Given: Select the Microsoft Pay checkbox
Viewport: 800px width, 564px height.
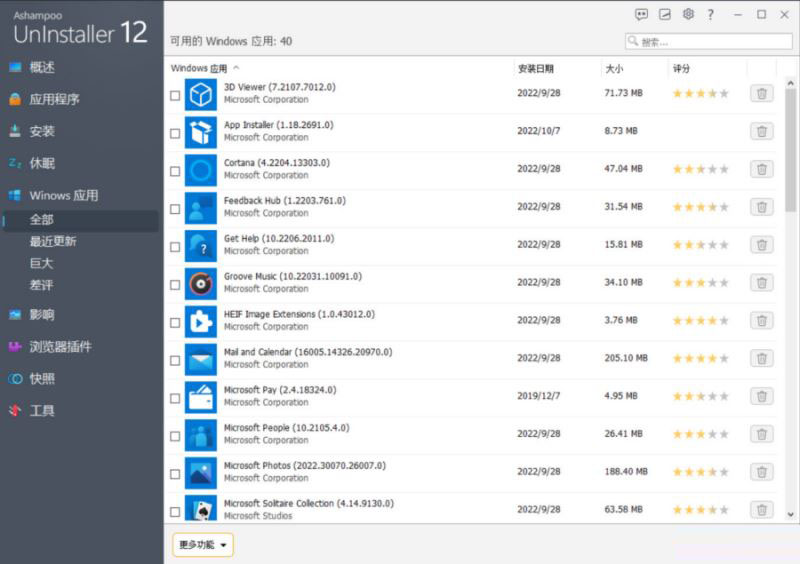Looking at the screenshot, I should click(175, 398).
